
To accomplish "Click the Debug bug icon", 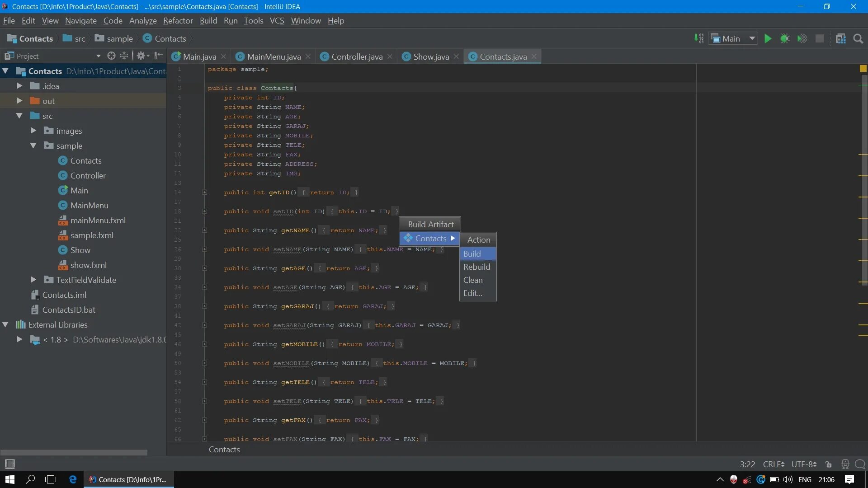I will point(785,39).
